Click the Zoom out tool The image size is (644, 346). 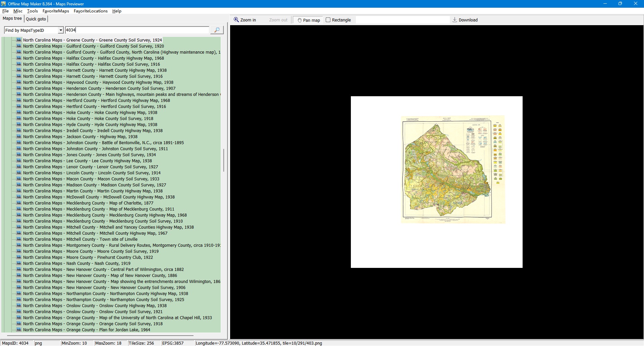point(278,20)
